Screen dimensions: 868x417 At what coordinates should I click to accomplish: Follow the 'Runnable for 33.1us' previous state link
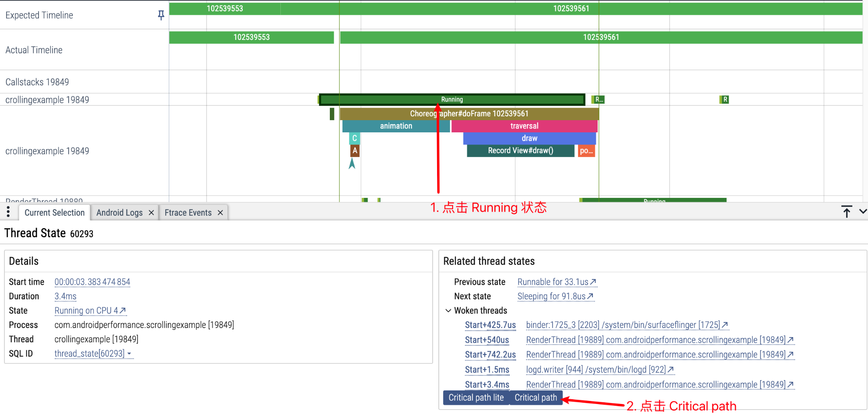pos(556,282)
